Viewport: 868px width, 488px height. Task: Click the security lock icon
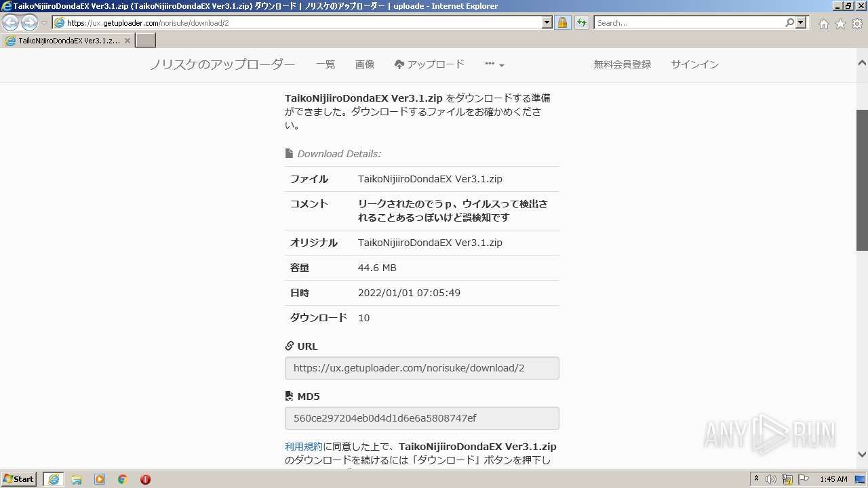pos(562,23)
